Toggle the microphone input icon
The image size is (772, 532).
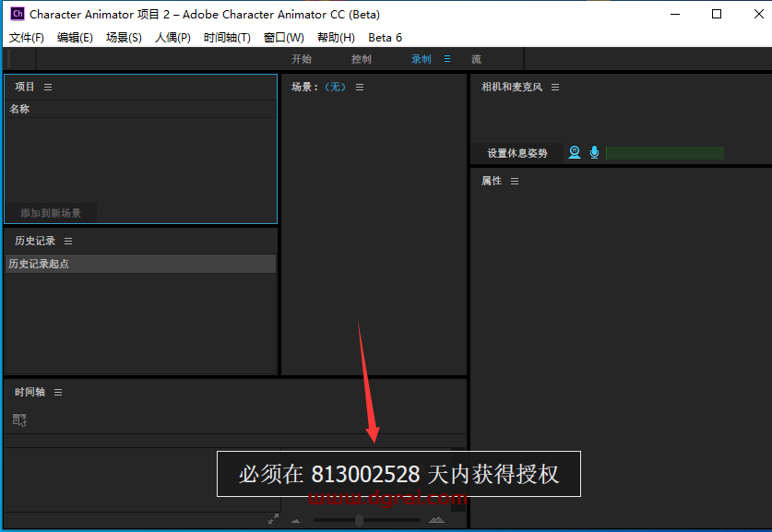(594, 152)
